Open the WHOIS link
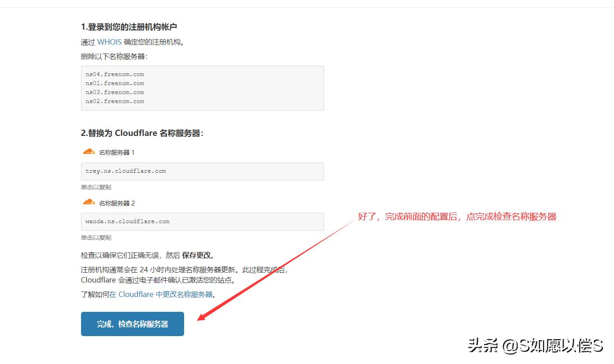614x364 pixels. (110, 42)
